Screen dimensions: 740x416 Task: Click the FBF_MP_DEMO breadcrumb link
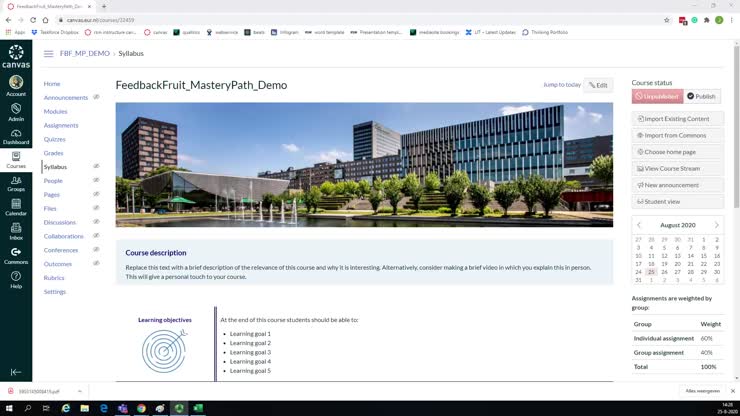[84, 53]
